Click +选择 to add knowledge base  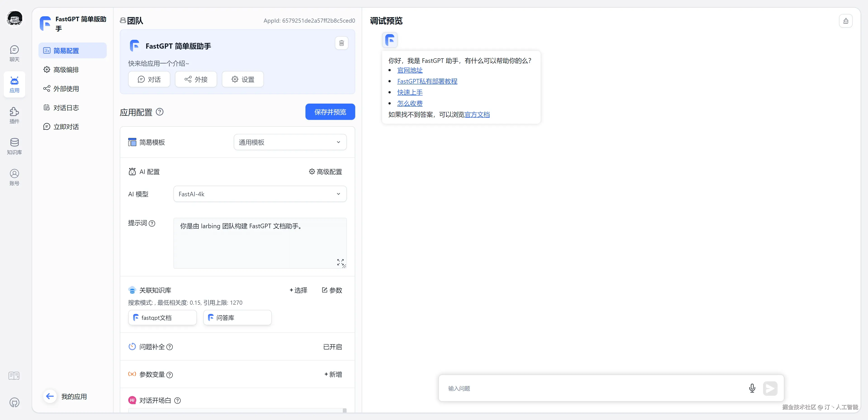(298, 290)
